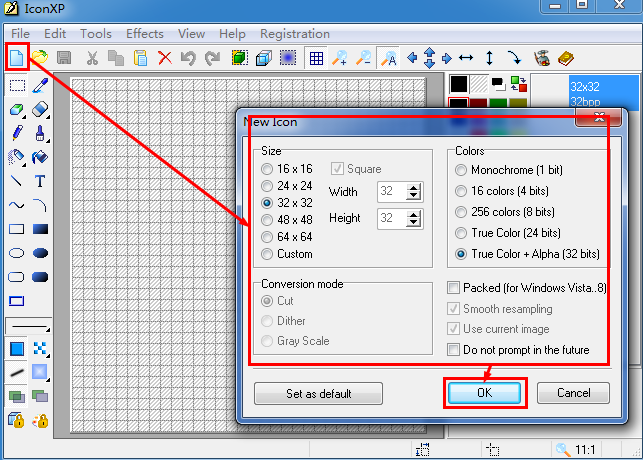Image resolution: width=643 pixels, height=460 pixels.
Task: Open the Tools menu
Action: click(96, 34)
